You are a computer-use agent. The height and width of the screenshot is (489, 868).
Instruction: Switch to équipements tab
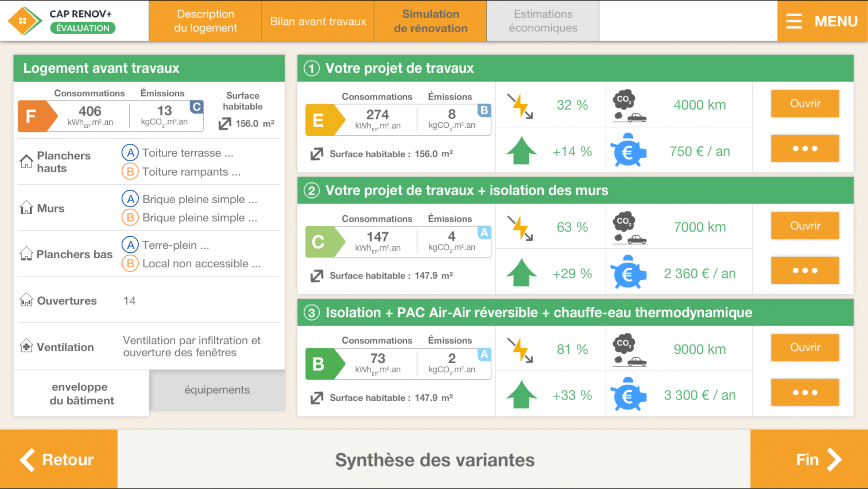click(217, 390)
